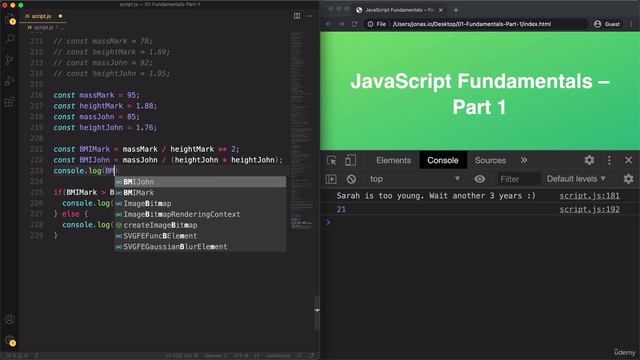Choose ImageBitmap suggestion
The image size is (640, 360).
point(200,203)
